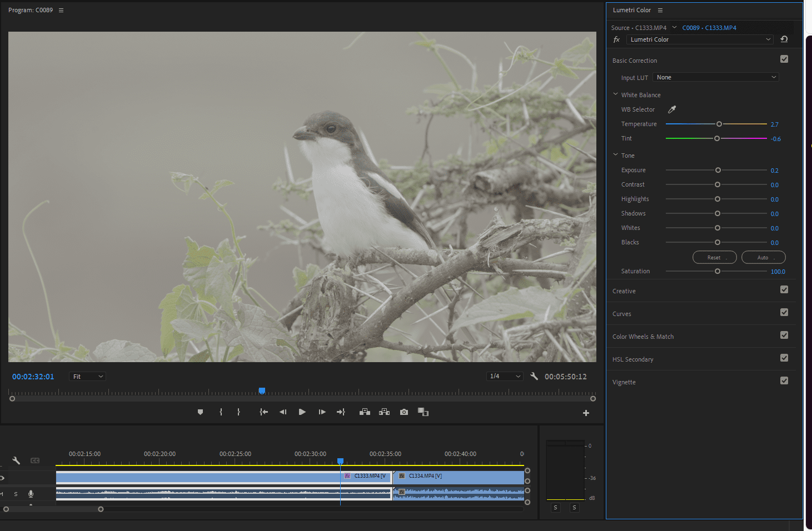Add a marker in the Program monitor

[x=200, y=412]
